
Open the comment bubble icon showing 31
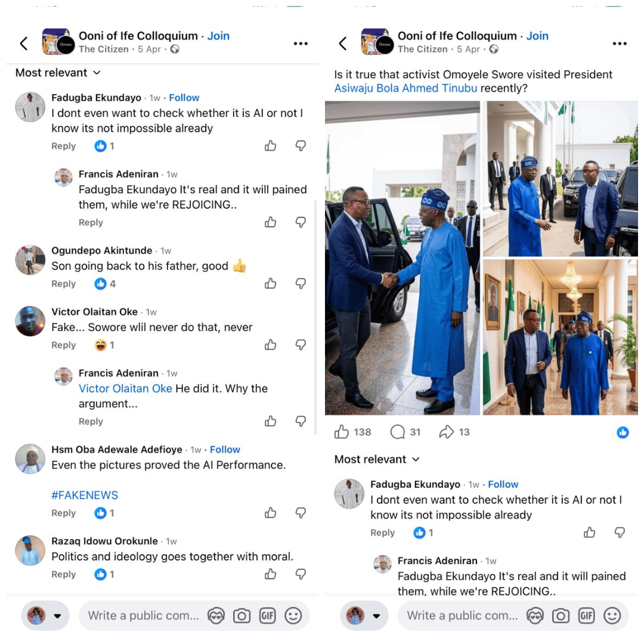point(397,432)
